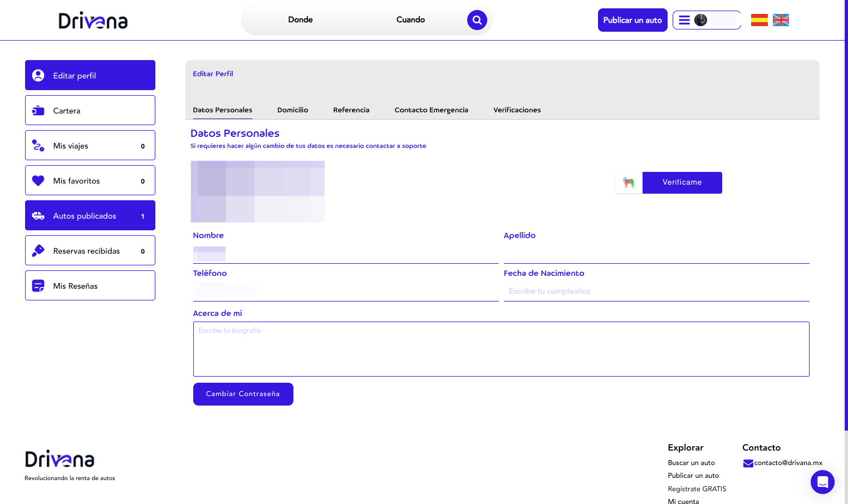Click the Cambiar Contraseña button

(243, 394)
